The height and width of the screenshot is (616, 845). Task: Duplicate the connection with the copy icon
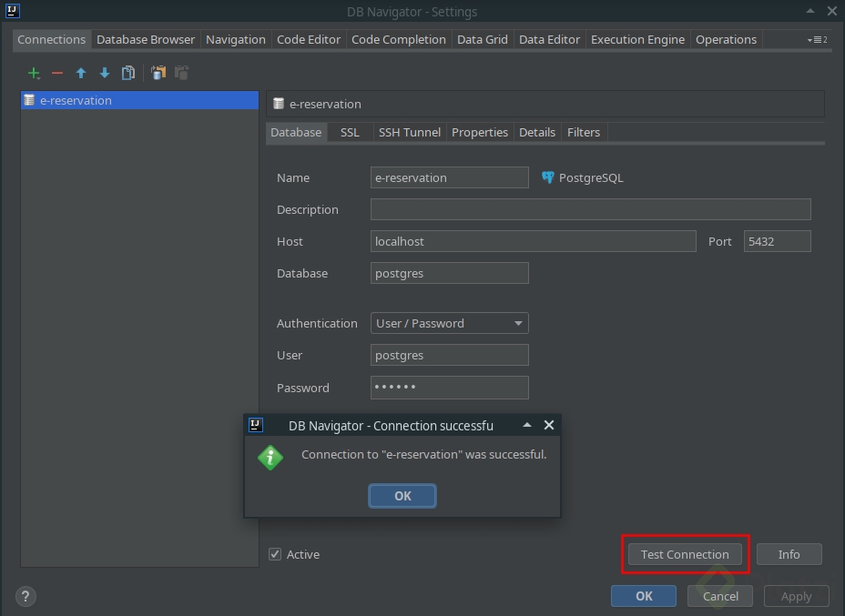coord(128,73)
